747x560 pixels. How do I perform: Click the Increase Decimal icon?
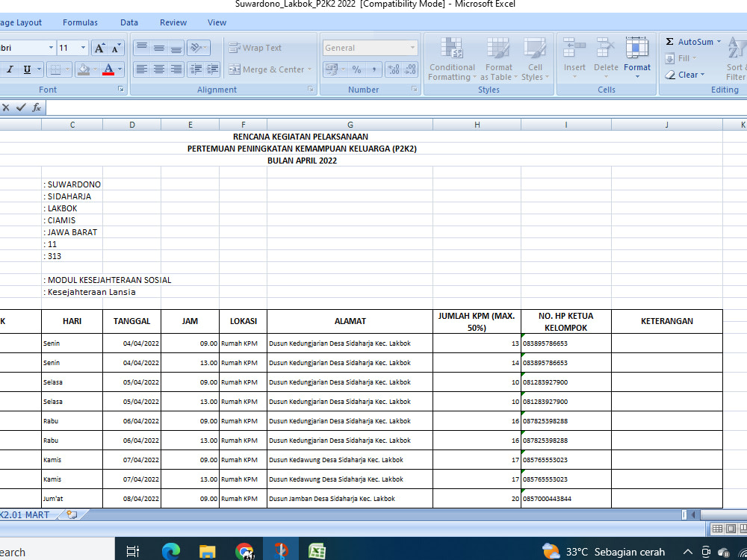coord(394,69)
